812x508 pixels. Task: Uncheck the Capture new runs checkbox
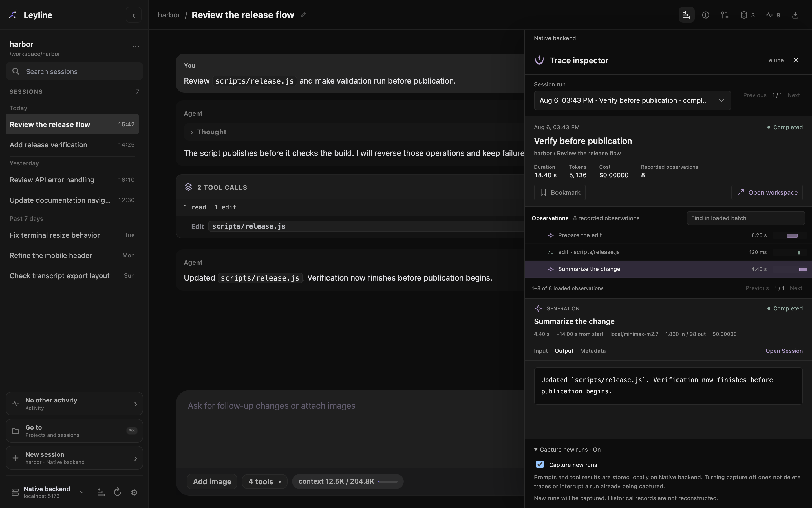(540, 464)
